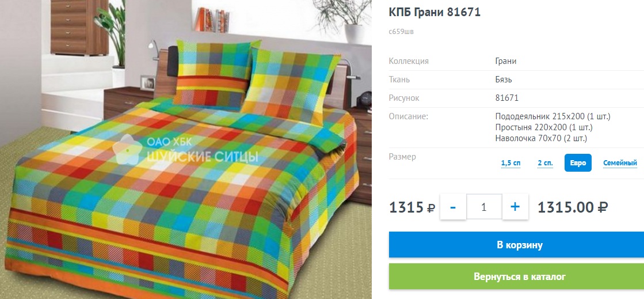Screen dimensions: 644x299
Task: Click the article code с659шв
Action: click(x=401, y=32)
